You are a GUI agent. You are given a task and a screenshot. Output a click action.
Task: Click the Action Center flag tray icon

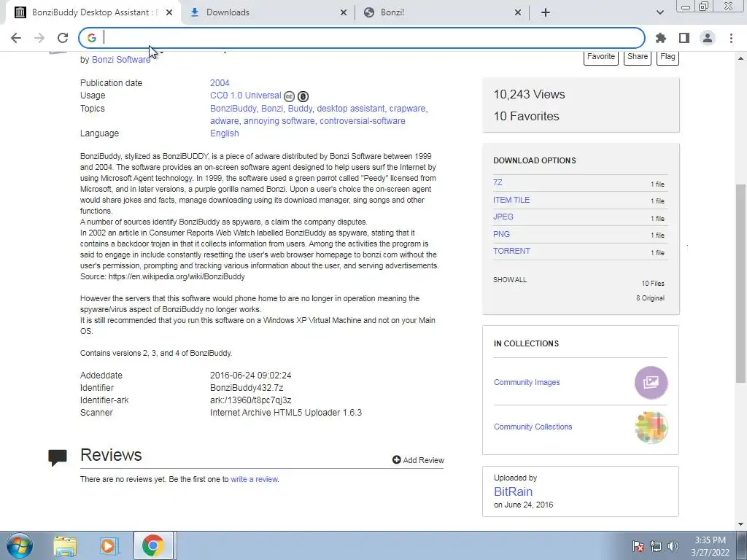(x=638, y=546)
